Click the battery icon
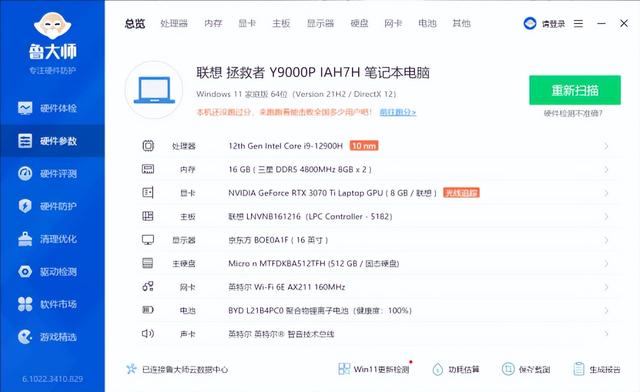Screen dimensions: 640x392 (x=148, y=310)
